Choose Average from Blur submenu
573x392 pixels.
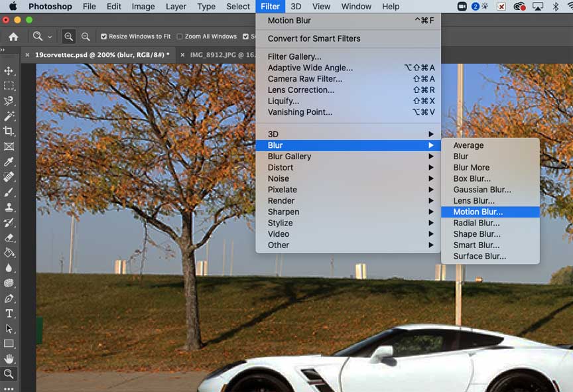(x=490, y=145)
